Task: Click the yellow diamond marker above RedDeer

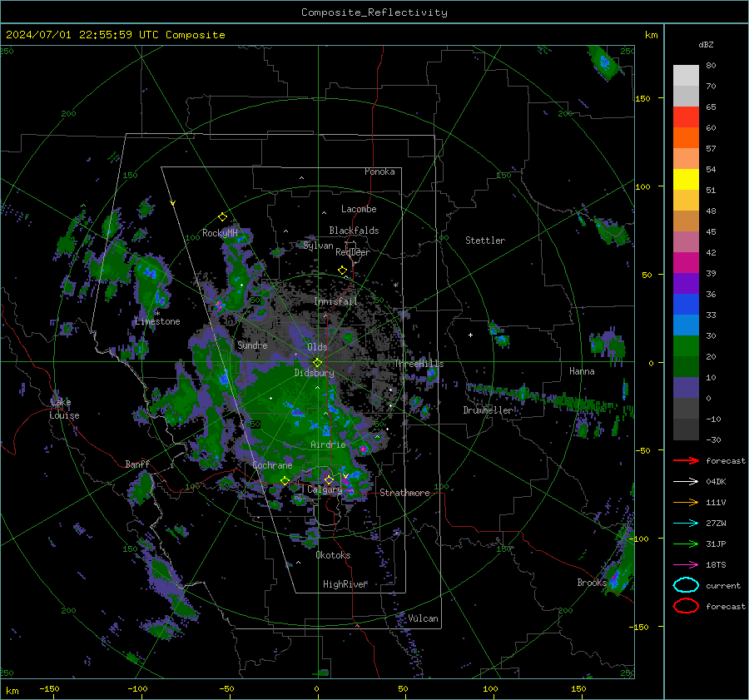Action: [342, 271]
